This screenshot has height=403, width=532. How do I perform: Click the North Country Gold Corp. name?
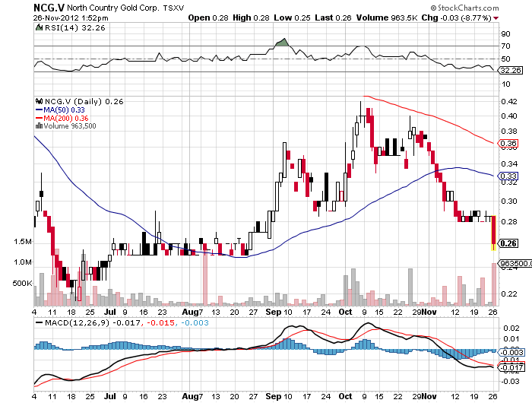(112, 8)
